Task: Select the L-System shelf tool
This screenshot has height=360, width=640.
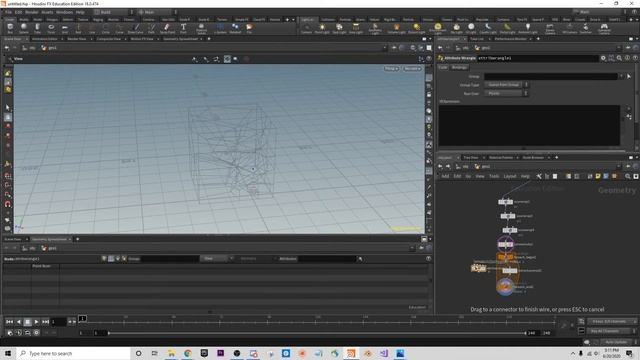Action: (x=220, y=28)
